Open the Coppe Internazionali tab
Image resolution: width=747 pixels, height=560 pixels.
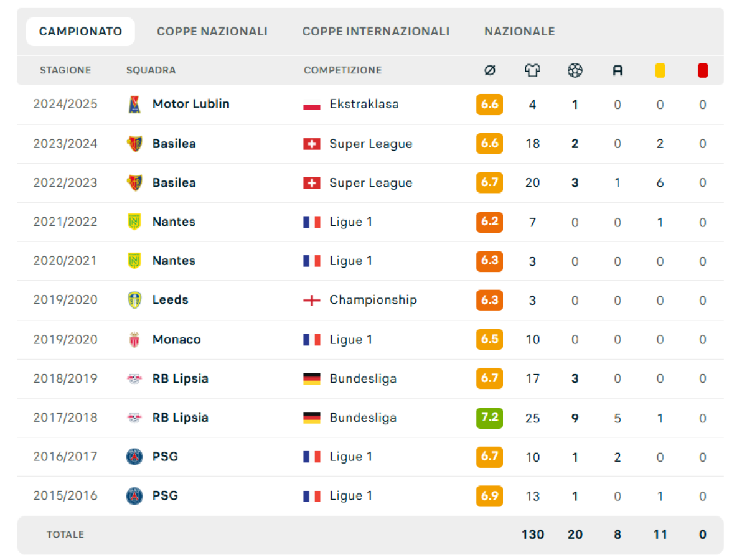tap(376, 32)
